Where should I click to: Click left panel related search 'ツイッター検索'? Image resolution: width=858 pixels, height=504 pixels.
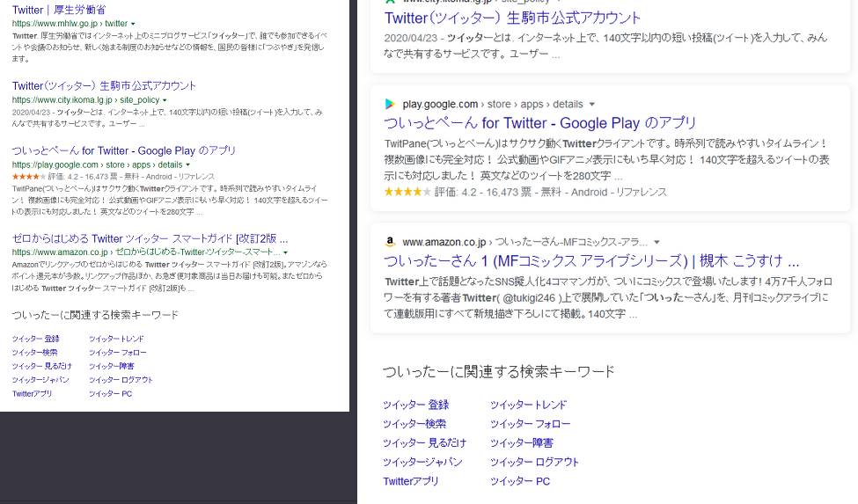[x=34, y=353]
